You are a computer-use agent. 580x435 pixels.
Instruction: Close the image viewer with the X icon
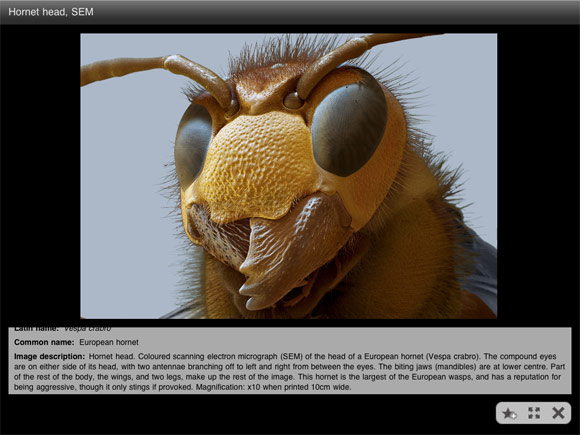pyautogui.click(x=558, y=413)
